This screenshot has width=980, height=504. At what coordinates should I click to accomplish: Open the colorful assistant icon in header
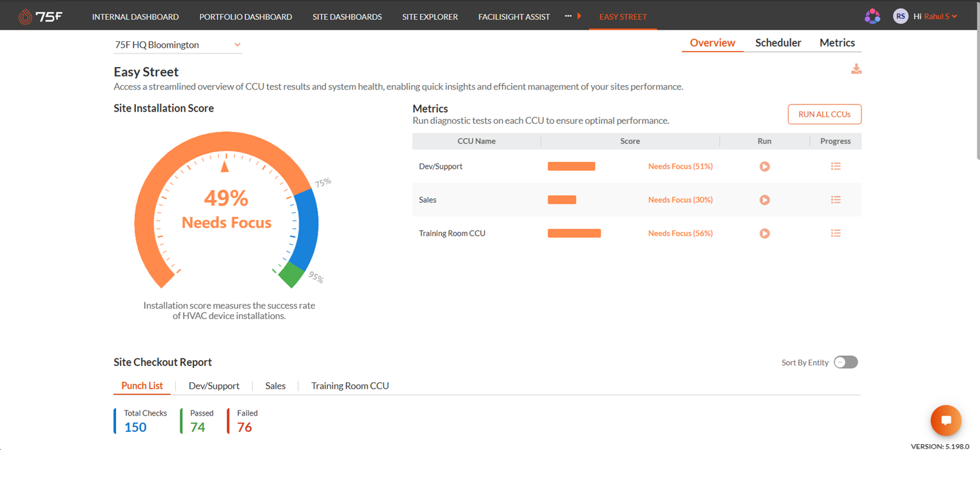[872, 17]
